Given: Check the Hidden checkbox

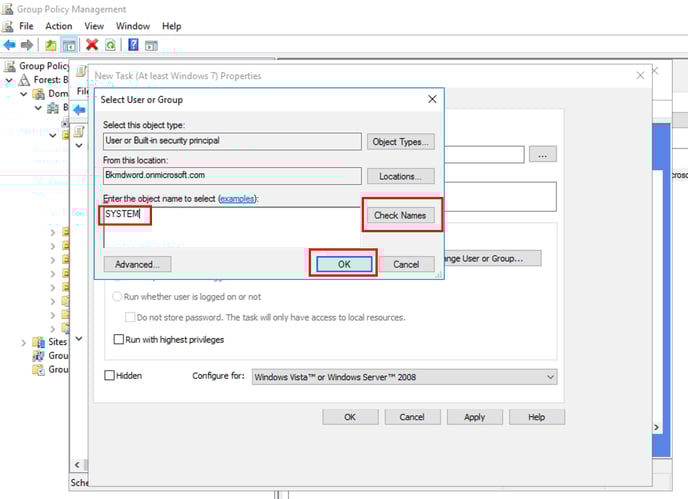Looking at the screenshot, I should [110, 376].
